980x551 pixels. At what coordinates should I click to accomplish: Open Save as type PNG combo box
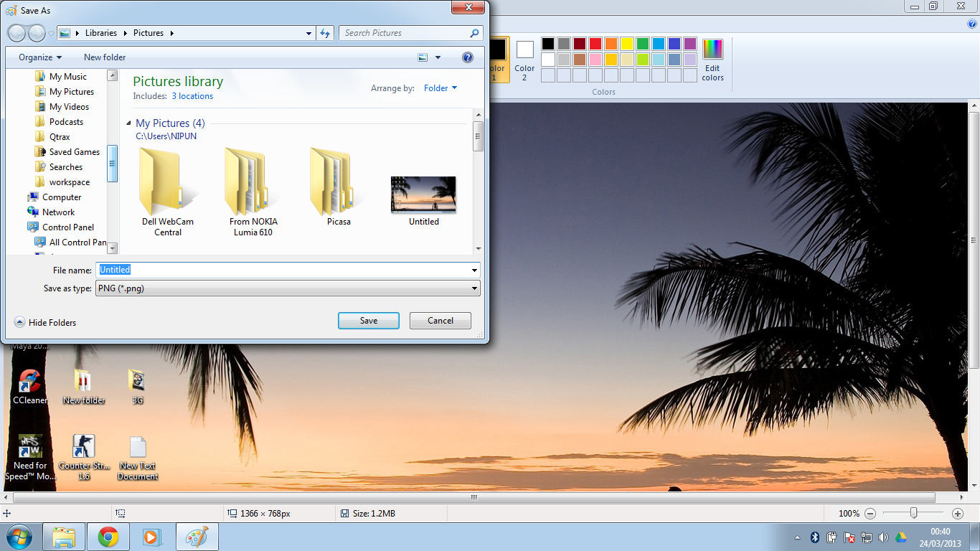point(288,288)
